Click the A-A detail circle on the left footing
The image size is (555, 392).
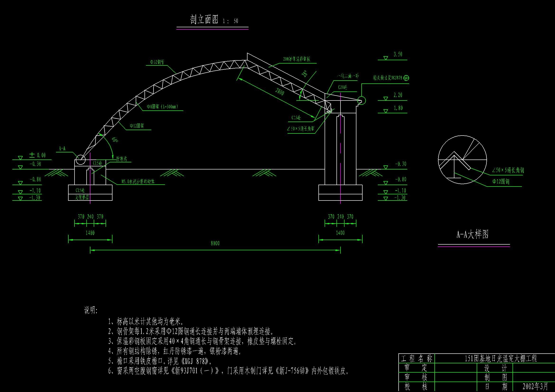tap(80, 159)
